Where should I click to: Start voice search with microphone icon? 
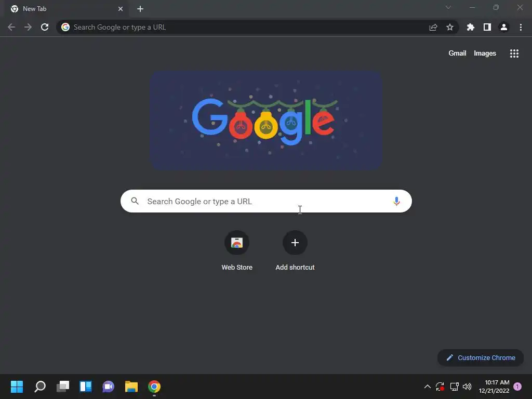tap(396, 201)
